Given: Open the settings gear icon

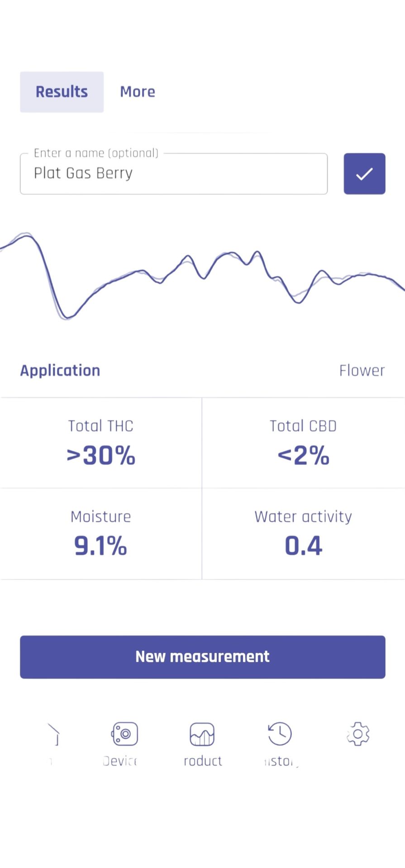Looking at the screenshot, I should [358, 733].
